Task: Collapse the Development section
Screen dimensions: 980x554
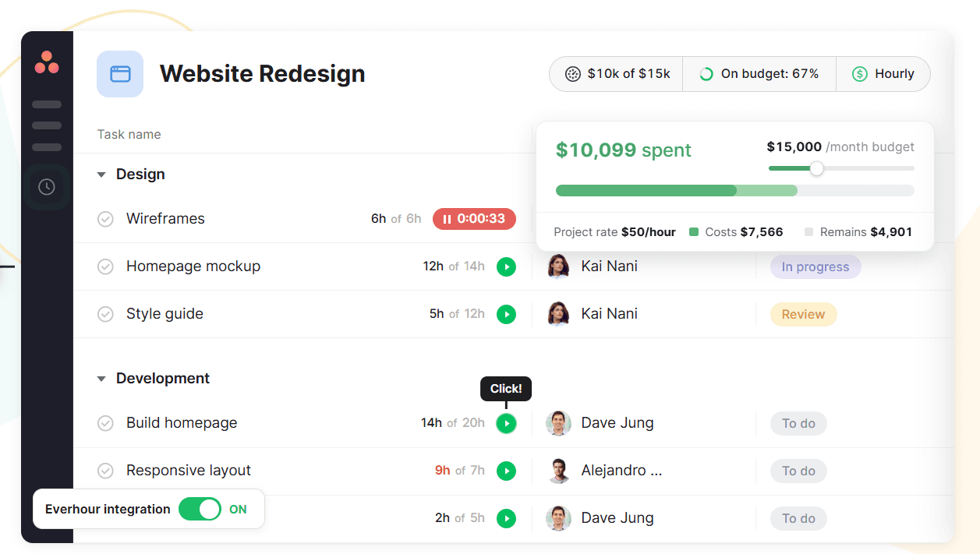Action: tap(101, 379)
